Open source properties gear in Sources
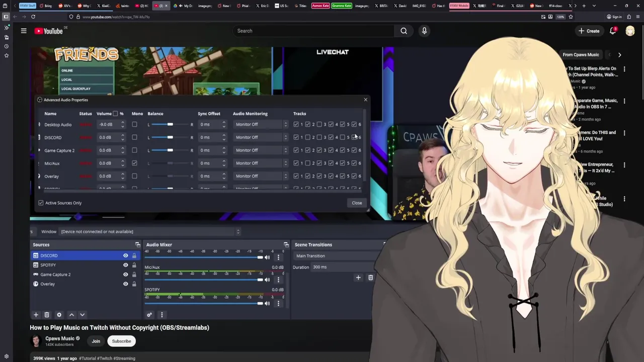The height and width of the screenshot is (362, 644). [x=59, y=315]
